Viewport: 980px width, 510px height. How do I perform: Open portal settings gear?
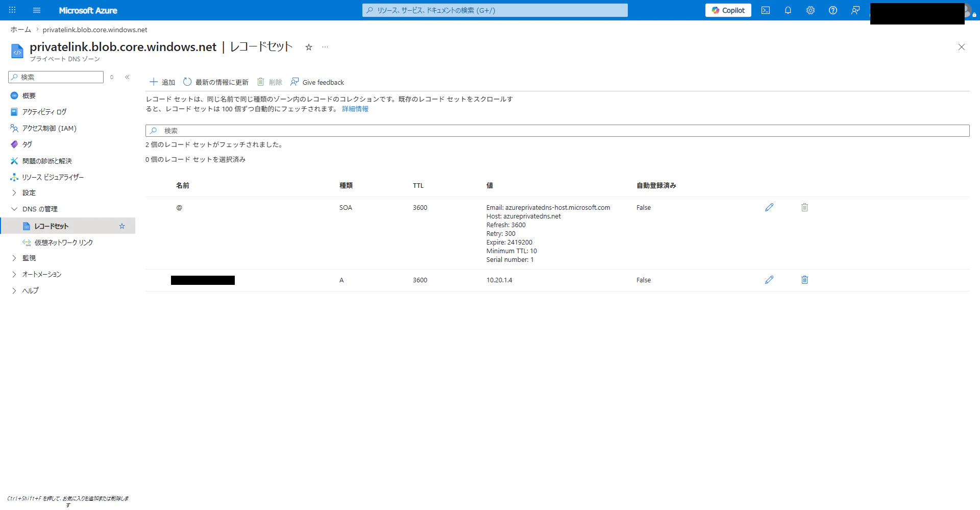(811, 10)
